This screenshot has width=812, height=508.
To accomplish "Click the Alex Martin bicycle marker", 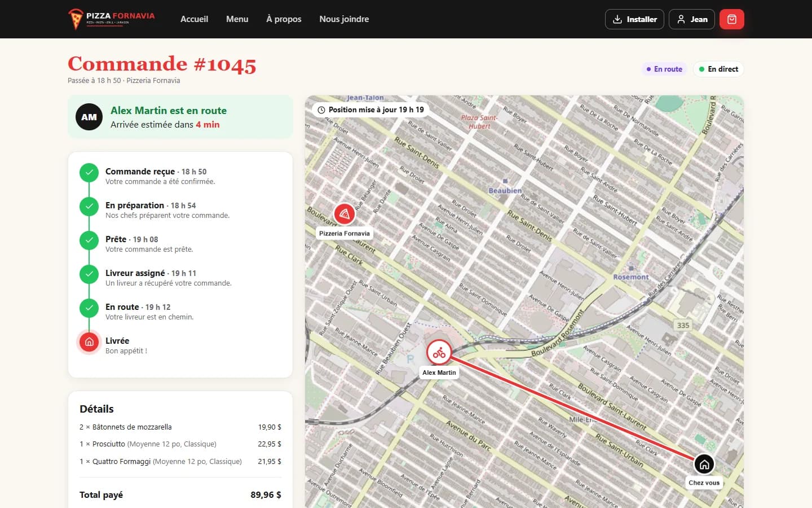I will [x=439, y=353].
